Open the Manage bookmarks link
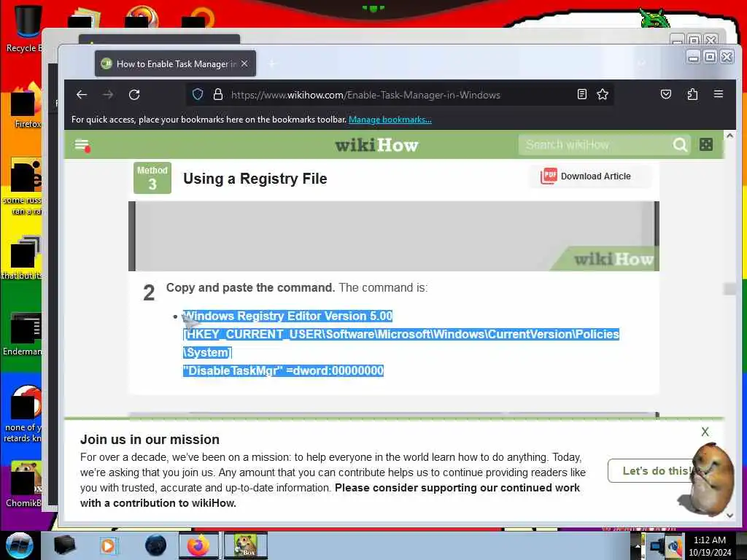 (390, 120)
